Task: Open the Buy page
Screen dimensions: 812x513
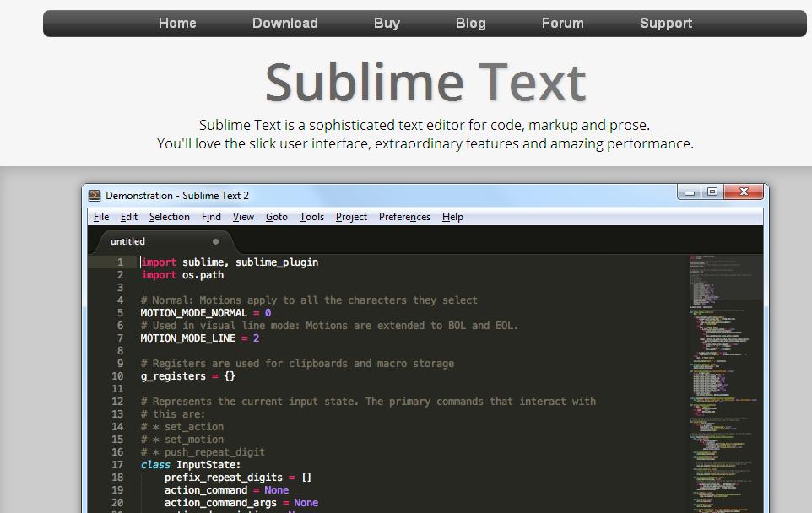Action: (x=387, y=24)
